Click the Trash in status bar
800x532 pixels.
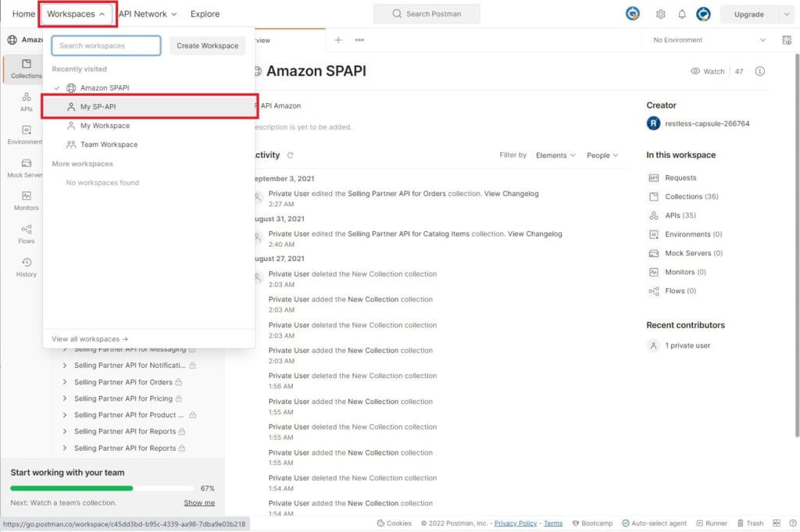pyautogui.click(x=750, y=523)
